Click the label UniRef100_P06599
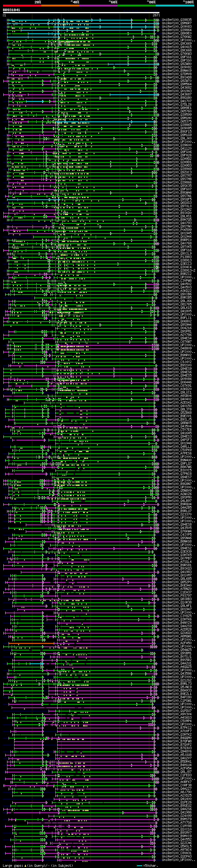197x868 pixels. coord(176,230)
